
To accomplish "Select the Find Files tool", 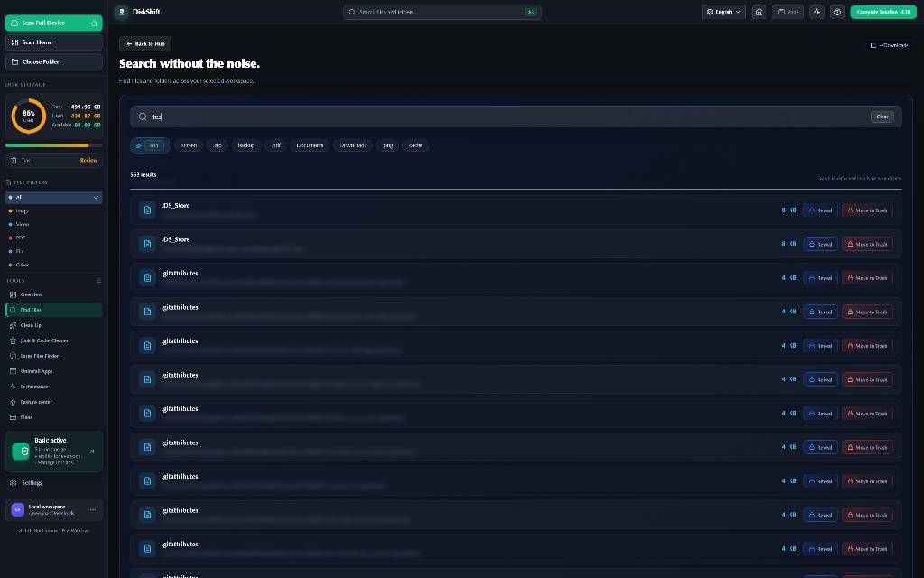I will [53, 310].
